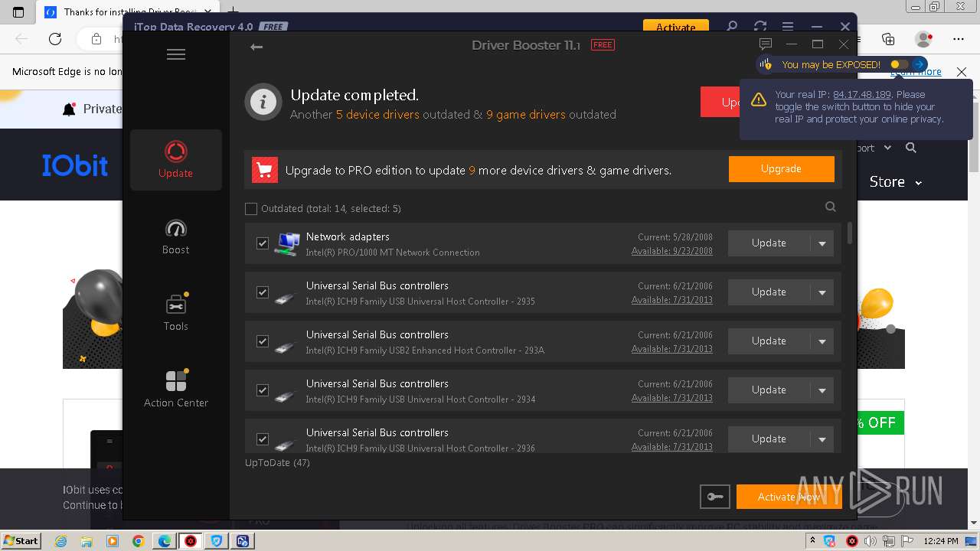This screenshot has width=980, height=551.
Task: Switch to Edge in the taskbar
Action: tap(165, 541)
